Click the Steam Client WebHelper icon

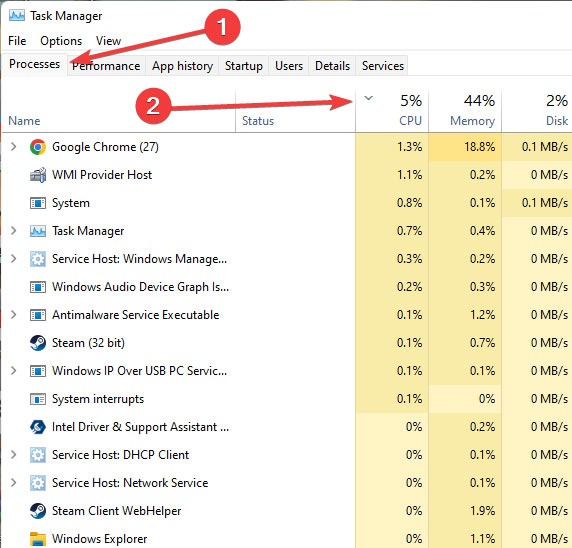(x=38, y=511)
